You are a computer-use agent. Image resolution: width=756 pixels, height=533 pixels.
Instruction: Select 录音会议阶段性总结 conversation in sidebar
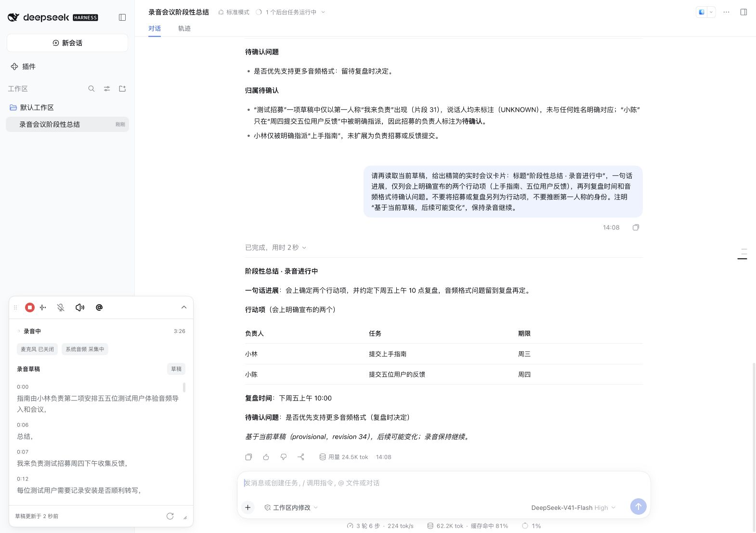pyautogui.click(x=67, y=124)
